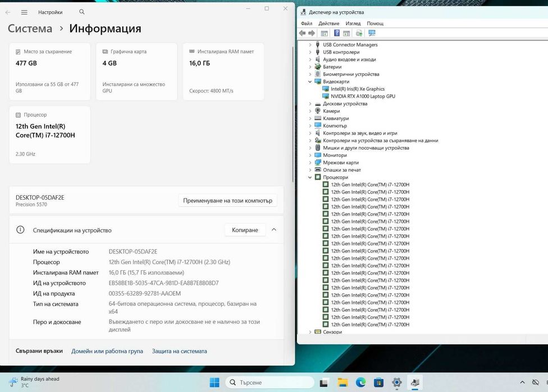Open the Графична карта 4 GB card
548x392 pixels.
pos(136,72)
